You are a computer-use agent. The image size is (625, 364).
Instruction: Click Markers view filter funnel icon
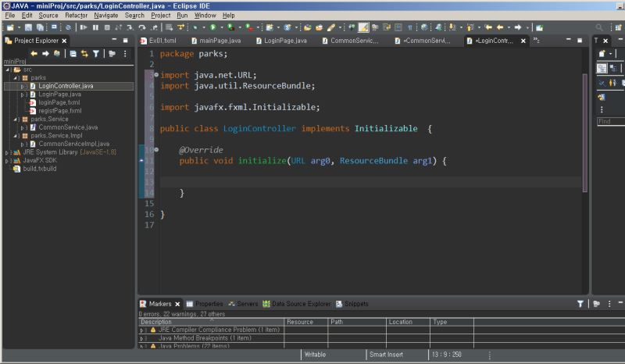click(580, 304)
